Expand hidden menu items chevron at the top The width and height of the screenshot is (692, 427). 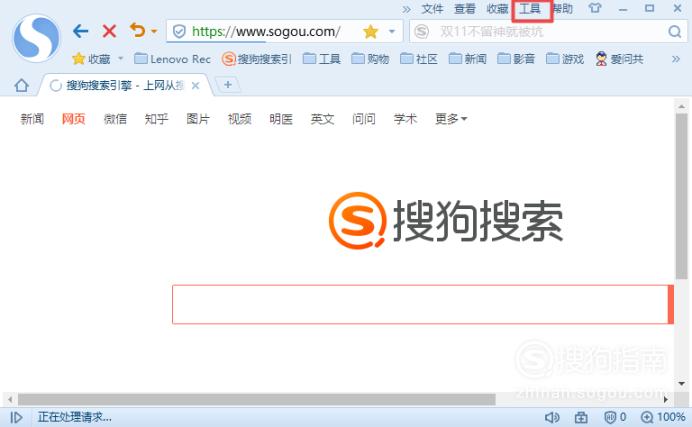pyautogui.click(x=406, y=9)
